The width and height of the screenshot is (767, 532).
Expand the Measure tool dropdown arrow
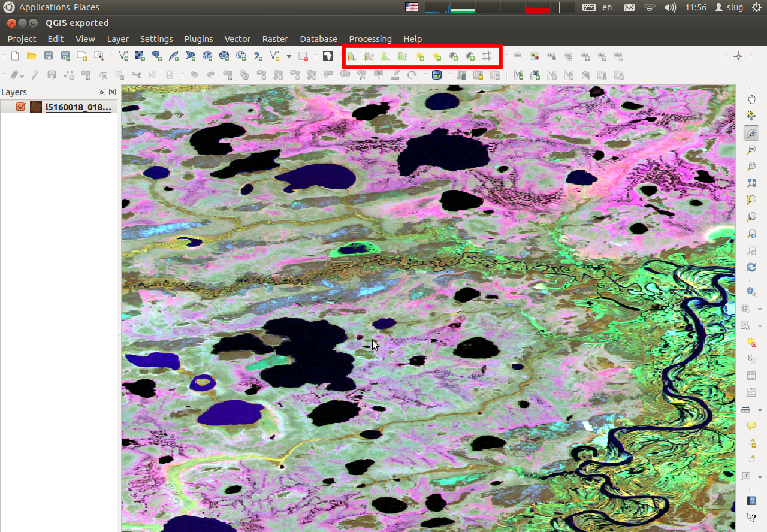pos(760,410)
